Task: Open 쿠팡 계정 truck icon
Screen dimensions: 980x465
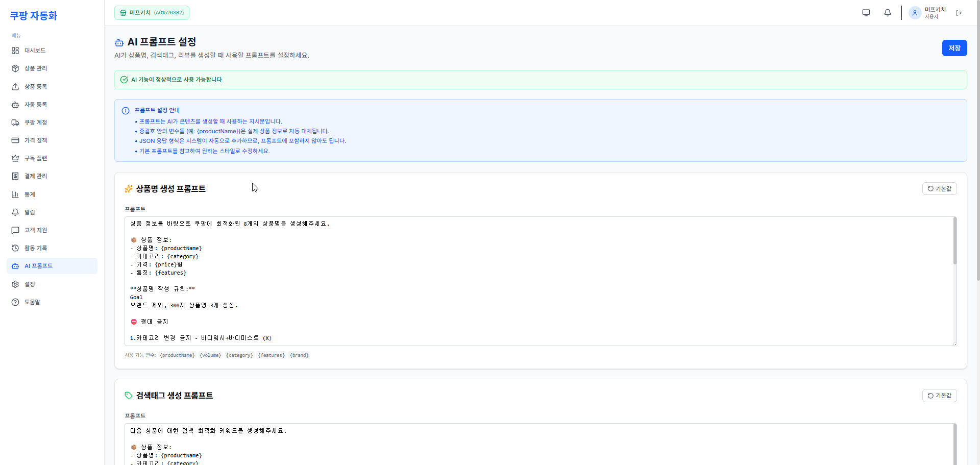Action: [x=15, y=123]
